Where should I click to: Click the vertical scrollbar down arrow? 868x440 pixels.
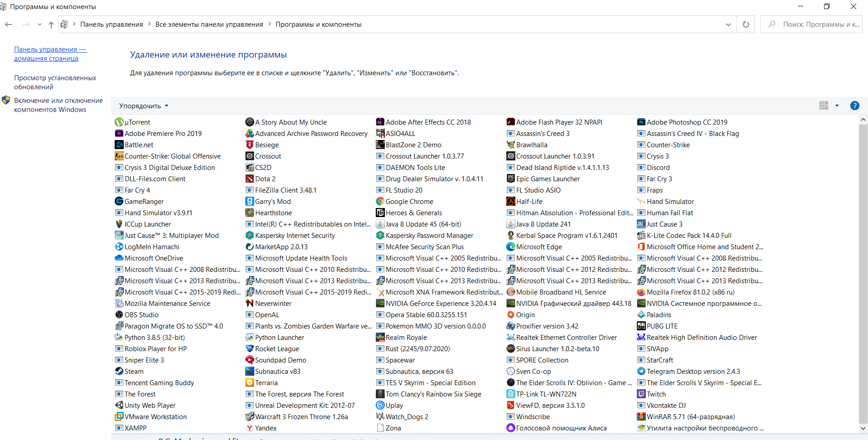863,428
